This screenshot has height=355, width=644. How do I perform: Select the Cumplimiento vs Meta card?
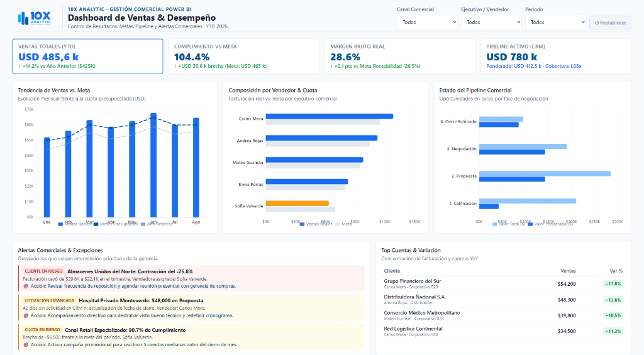pos(243,56)
